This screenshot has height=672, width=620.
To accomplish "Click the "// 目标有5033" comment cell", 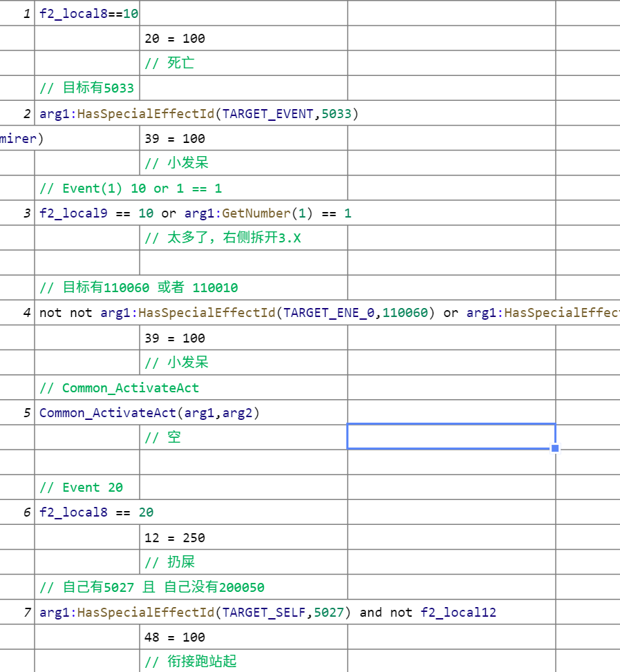I will click(x=87, y=88).
